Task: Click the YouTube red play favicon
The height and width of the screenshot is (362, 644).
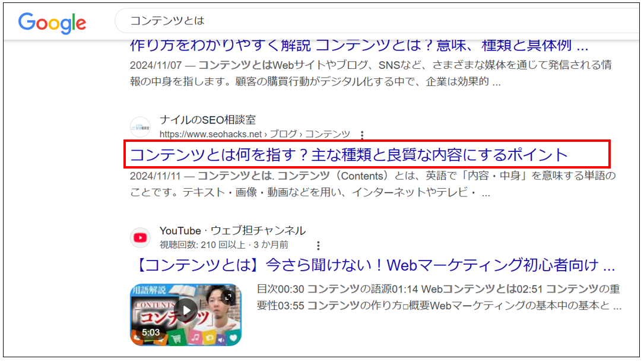Action: point(140,237)
